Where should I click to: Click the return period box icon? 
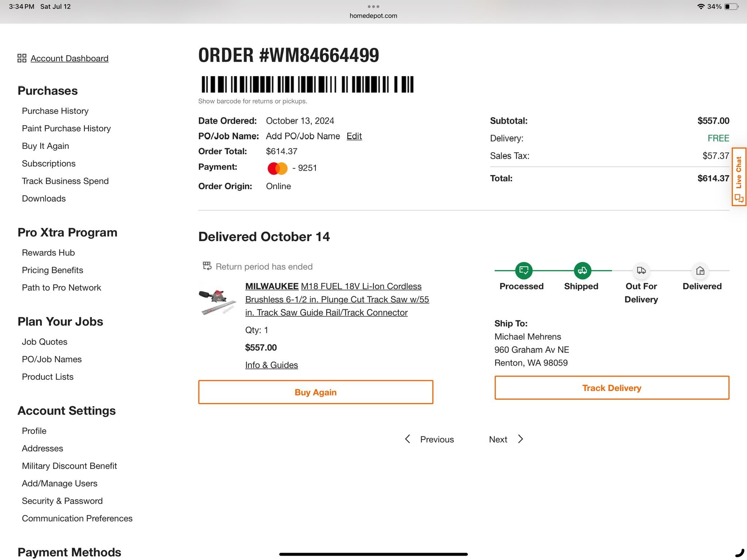(207, 266)
